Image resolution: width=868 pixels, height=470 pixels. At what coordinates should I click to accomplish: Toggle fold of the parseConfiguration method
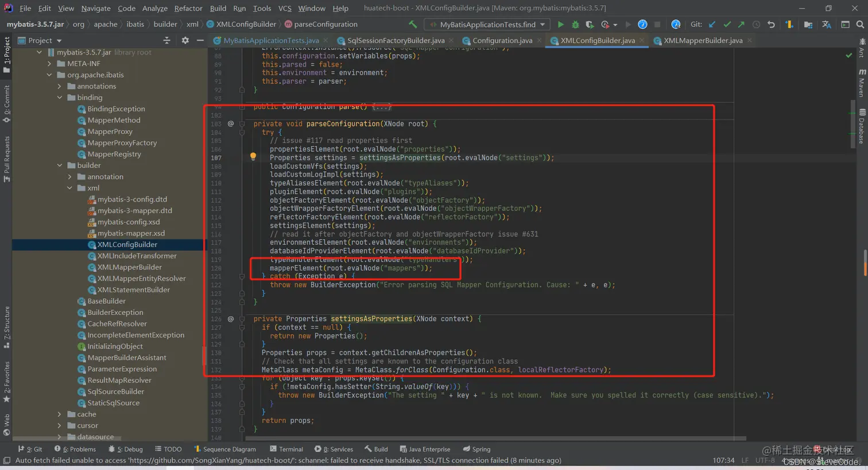(242, 124)
